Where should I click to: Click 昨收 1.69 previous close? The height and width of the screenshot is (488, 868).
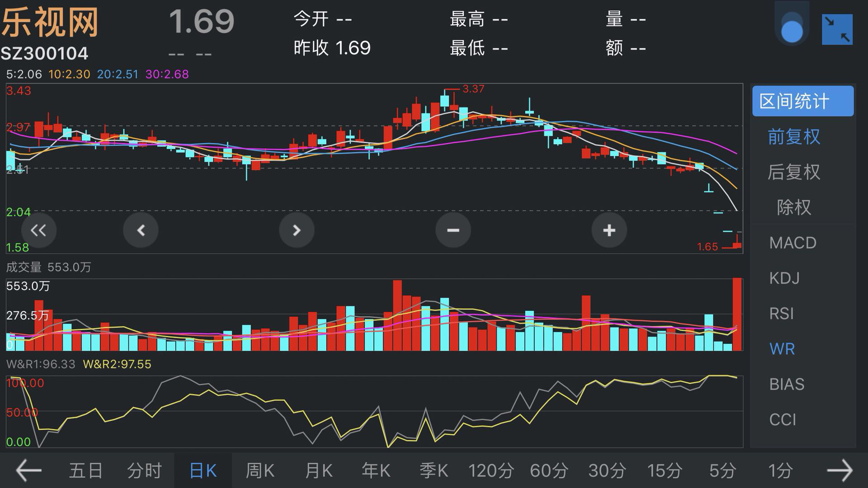click(x=332, y=47)
